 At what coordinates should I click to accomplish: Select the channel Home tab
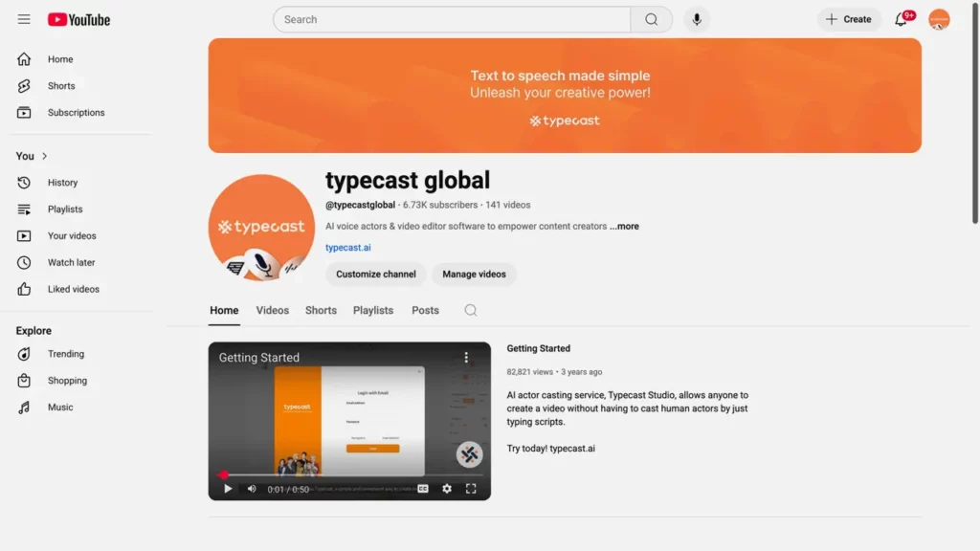click(224, 311)
